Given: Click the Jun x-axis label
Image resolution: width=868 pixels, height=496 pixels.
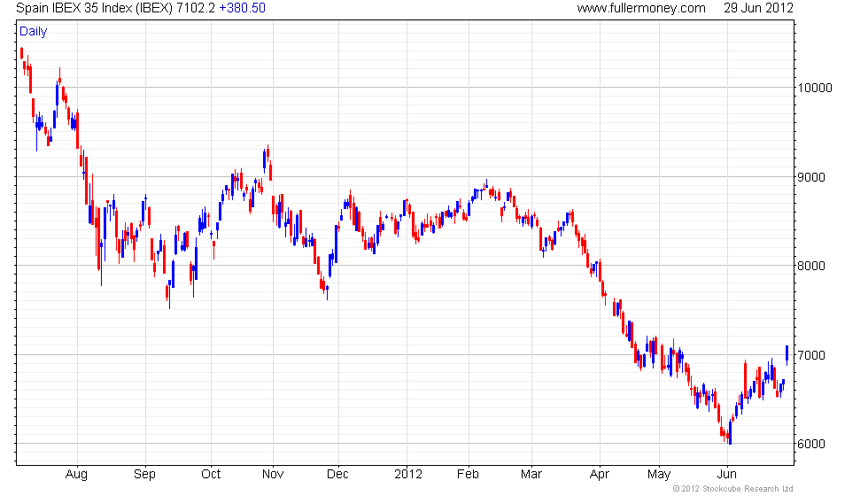Looking at the screenshot, I should (727, 475).
